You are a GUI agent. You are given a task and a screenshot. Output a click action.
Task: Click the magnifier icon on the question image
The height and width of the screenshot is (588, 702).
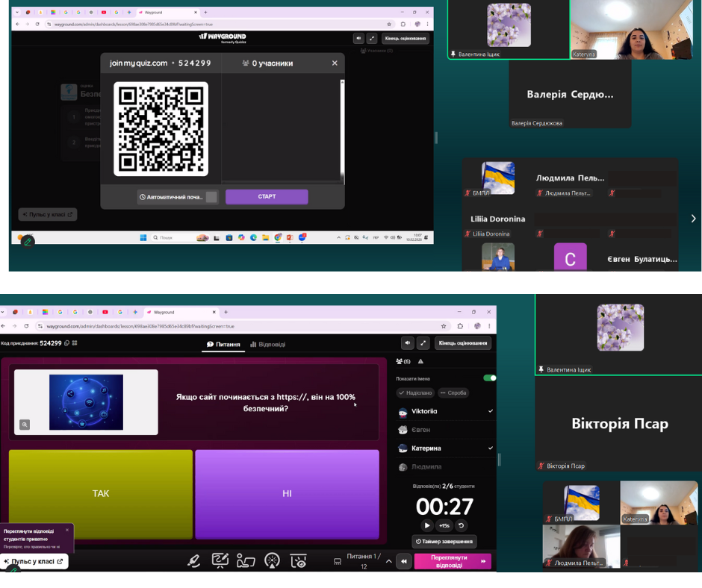click(25, 425)
